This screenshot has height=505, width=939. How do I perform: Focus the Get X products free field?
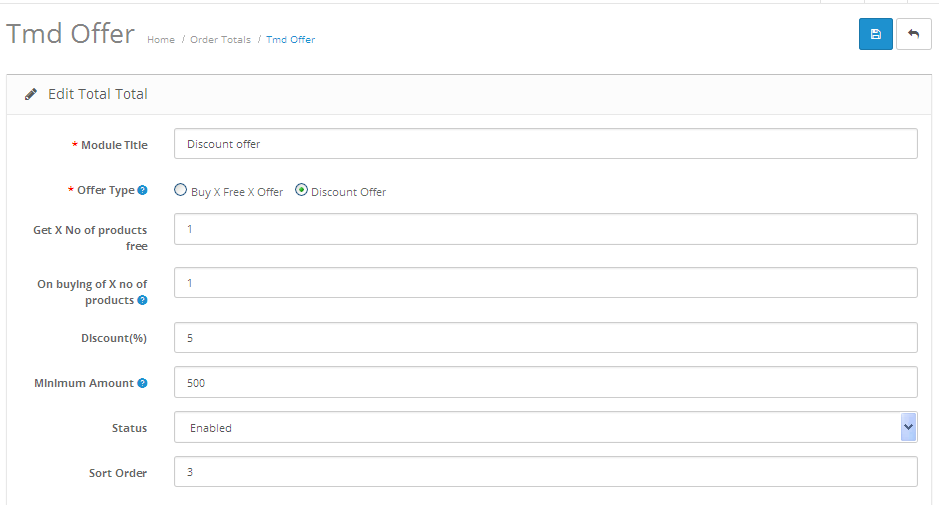(x=546, y=229)
